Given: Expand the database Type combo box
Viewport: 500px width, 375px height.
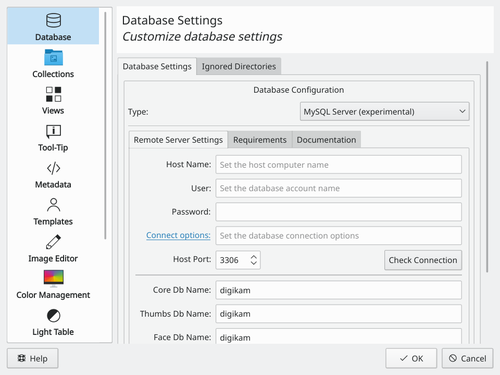Looking at the screenshot, I should [385, 111].
